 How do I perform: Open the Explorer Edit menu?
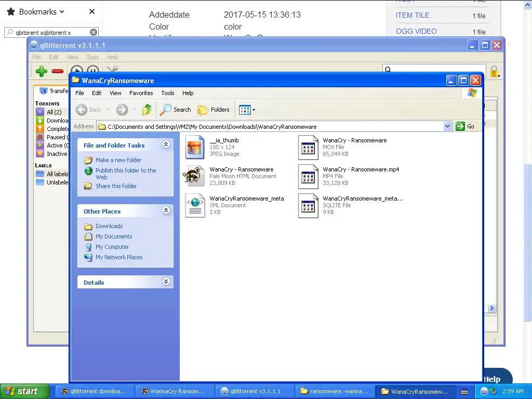click(97, 93)
